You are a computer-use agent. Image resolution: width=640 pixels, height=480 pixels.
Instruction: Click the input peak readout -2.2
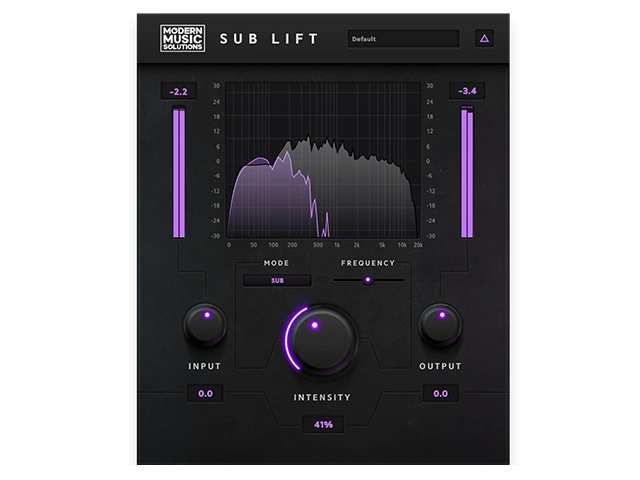[179, 91]
